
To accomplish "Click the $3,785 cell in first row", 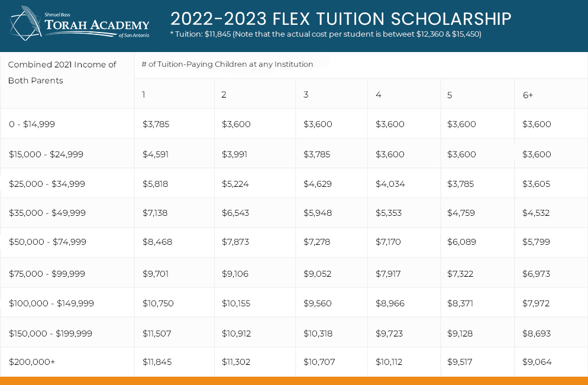I will (156, 124).
